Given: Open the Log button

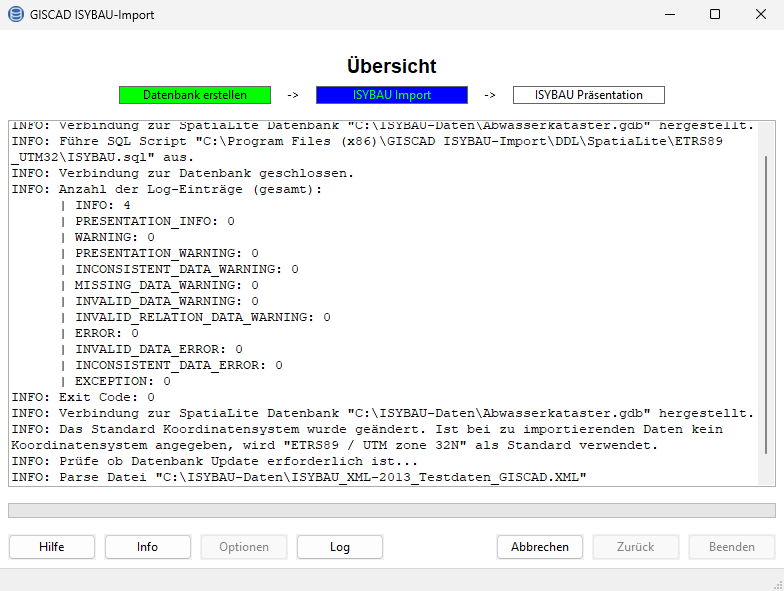Looking at the screenshot, I should click(340, 547).
